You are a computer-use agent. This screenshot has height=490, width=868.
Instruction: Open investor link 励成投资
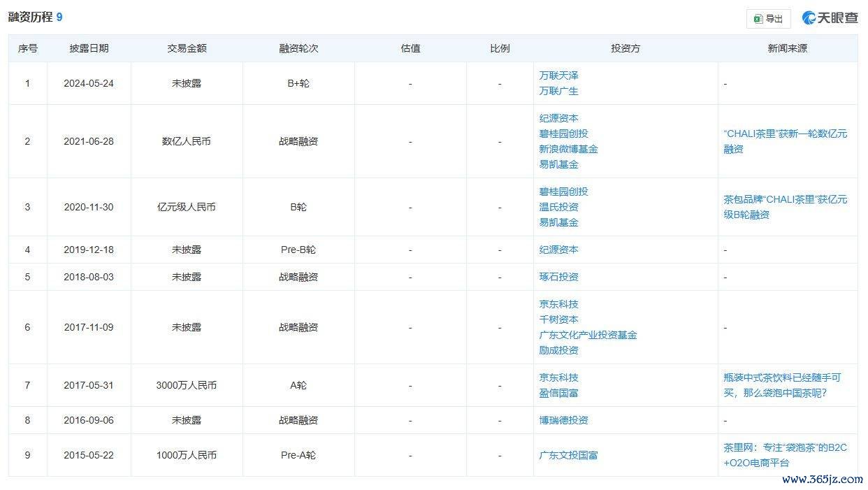[x=558, y=350]
